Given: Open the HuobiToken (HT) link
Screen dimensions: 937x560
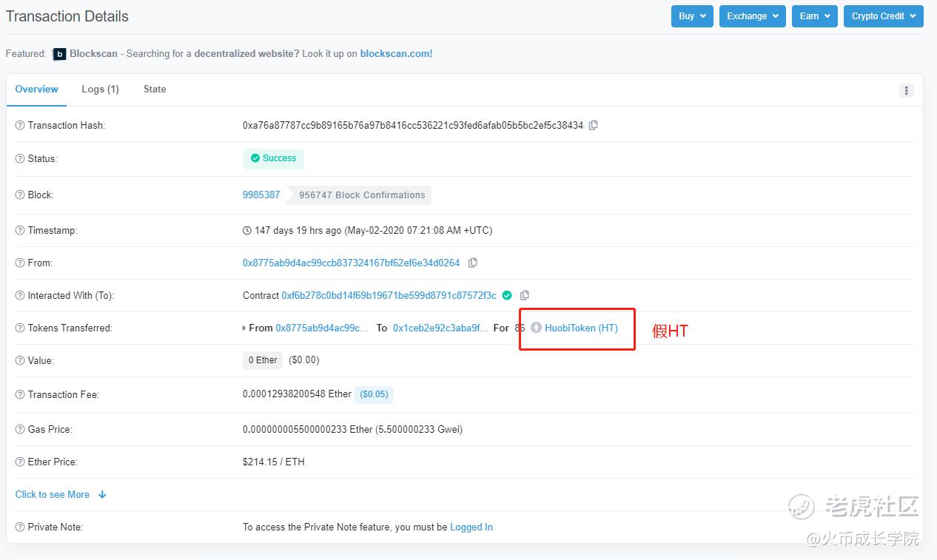Looking at the screenshot, I should coord(581,328).
